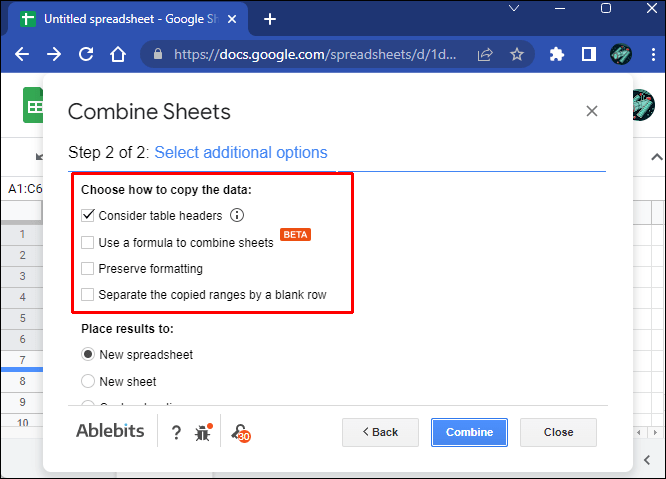Click the bug report icon

click(203, 432)
